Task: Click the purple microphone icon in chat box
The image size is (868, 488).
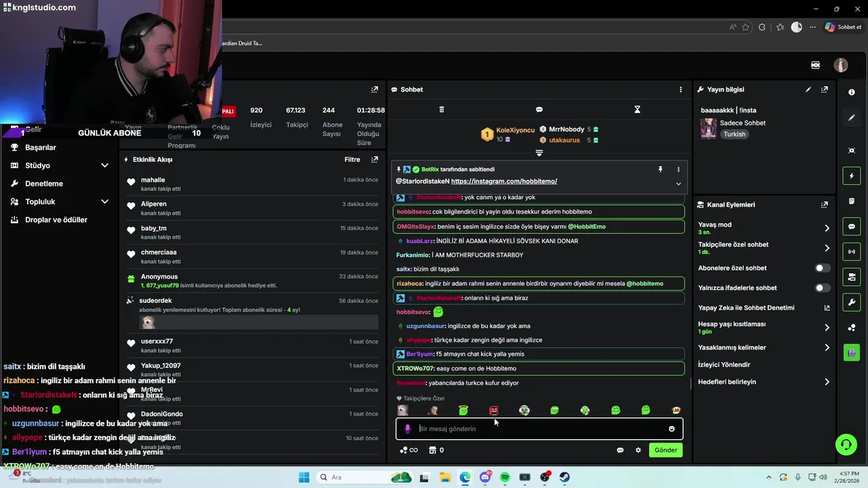Action: pyautogui.click(x=408, y=428)
